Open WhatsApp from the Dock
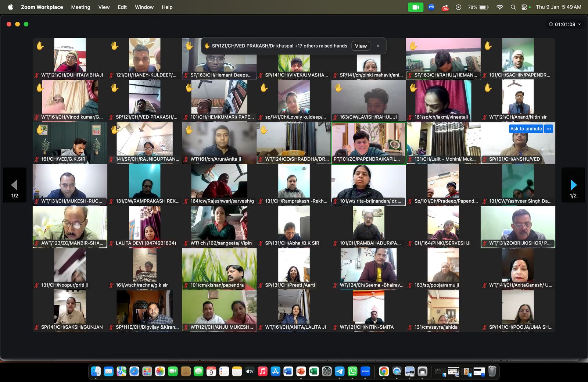Screen dimensions: 588x382 tap(352, 372)
